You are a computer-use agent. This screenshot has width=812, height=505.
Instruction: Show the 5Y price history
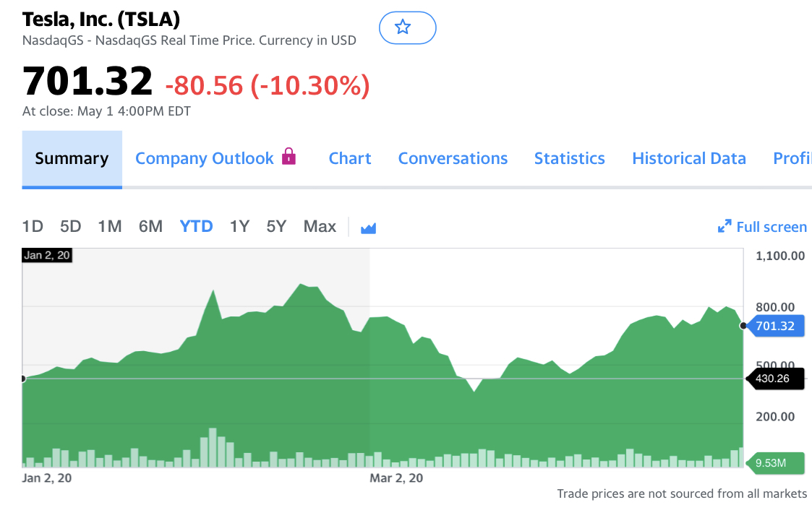click(x=276, y=227)
